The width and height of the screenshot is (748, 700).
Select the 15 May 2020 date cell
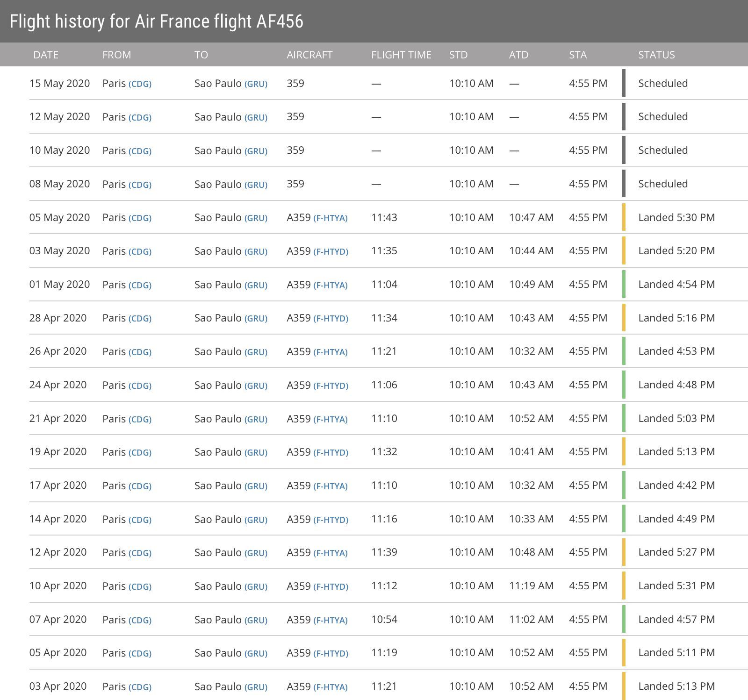coord(59,83)
